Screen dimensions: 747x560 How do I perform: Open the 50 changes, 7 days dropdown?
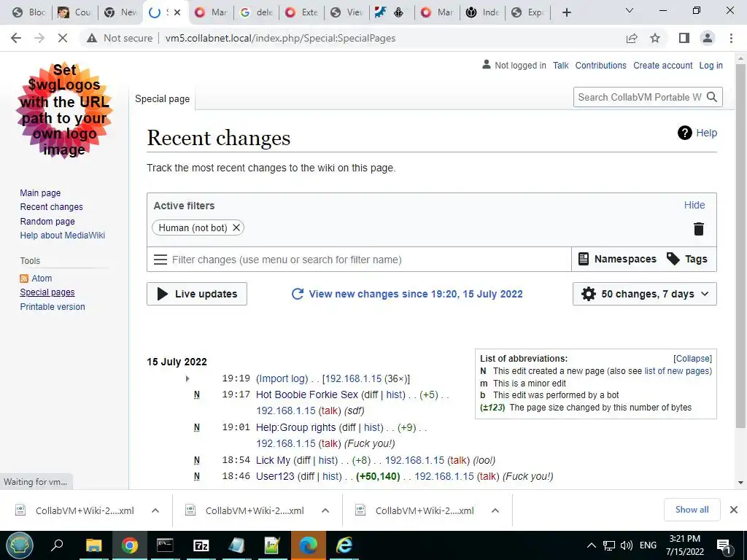click(645, 294)
